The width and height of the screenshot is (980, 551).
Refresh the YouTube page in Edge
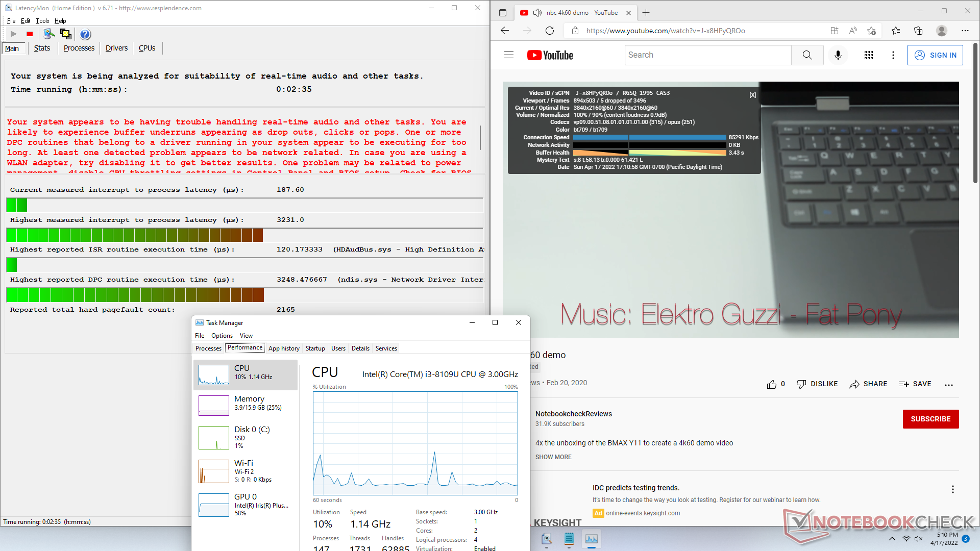coord(550,31)
